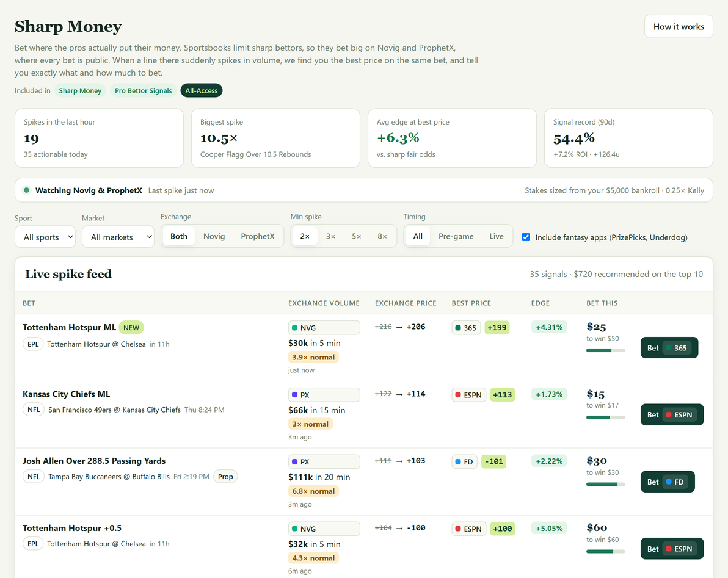Screen dimensions: 728x578
Task: Set minimum spike to 3×
Action: tap(330, 236)
